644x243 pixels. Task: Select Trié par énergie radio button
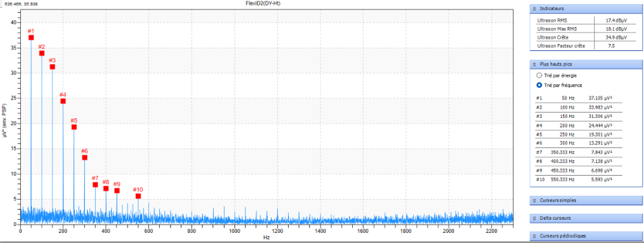(x=539, y=76)
